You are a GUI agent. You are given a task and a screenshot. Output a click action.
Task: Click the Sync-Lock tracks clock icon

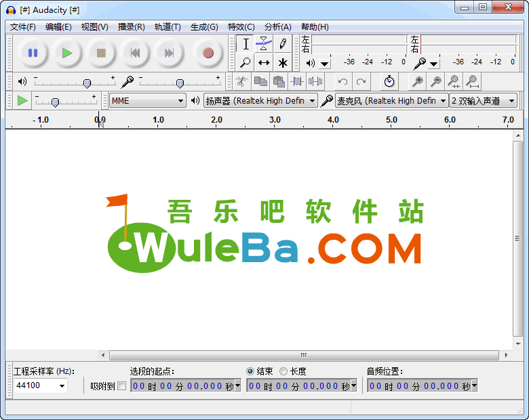389,81
